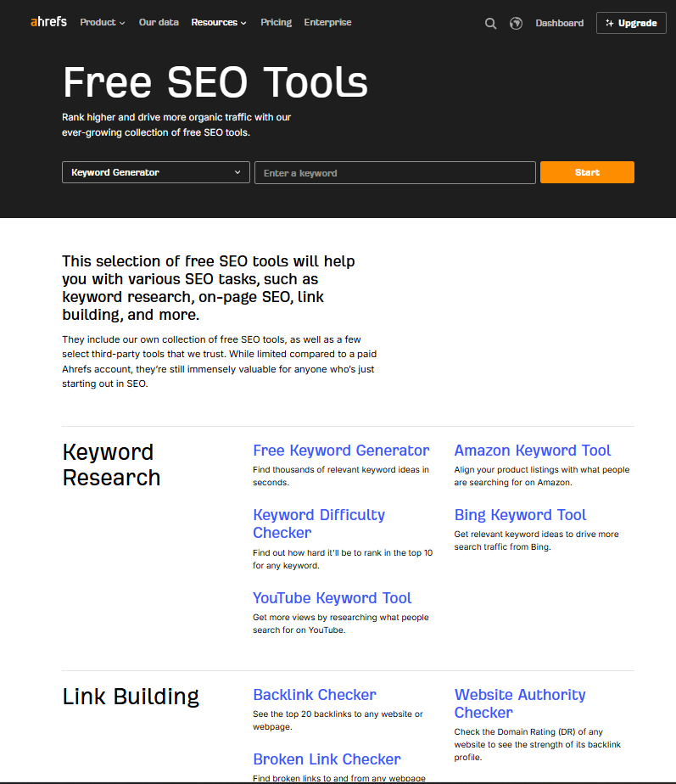Image resolution: width=676 pixels, height=784 pixels.
Task: Open the Keyword Difficulty Checker link
Action: coord(319,524)
